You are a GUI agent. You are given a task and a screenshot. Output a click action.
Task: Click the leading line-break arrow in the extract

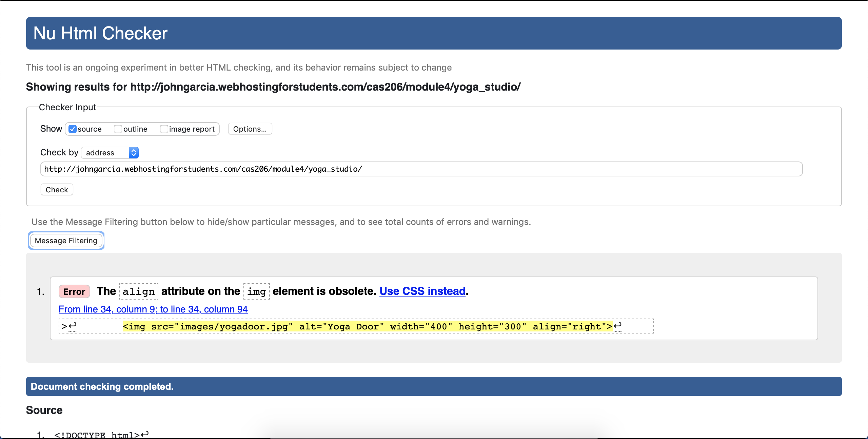pos(72,326)
